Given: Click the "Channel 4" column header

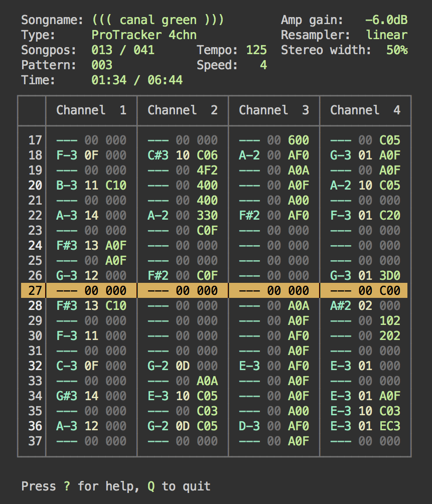Looking at the screenshot, I should pos(365,110).
